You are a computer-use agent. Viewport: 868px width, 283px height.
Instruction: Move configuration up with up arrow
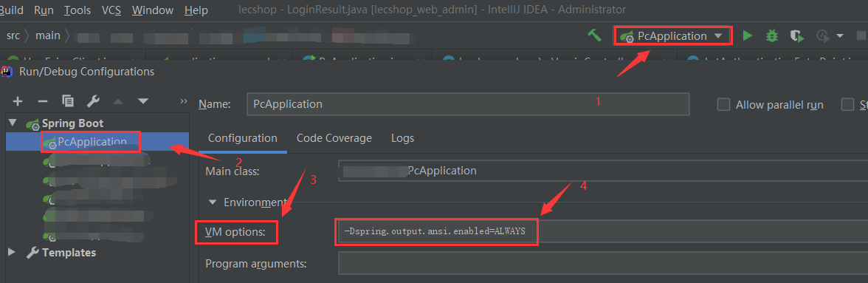point(118,100)
